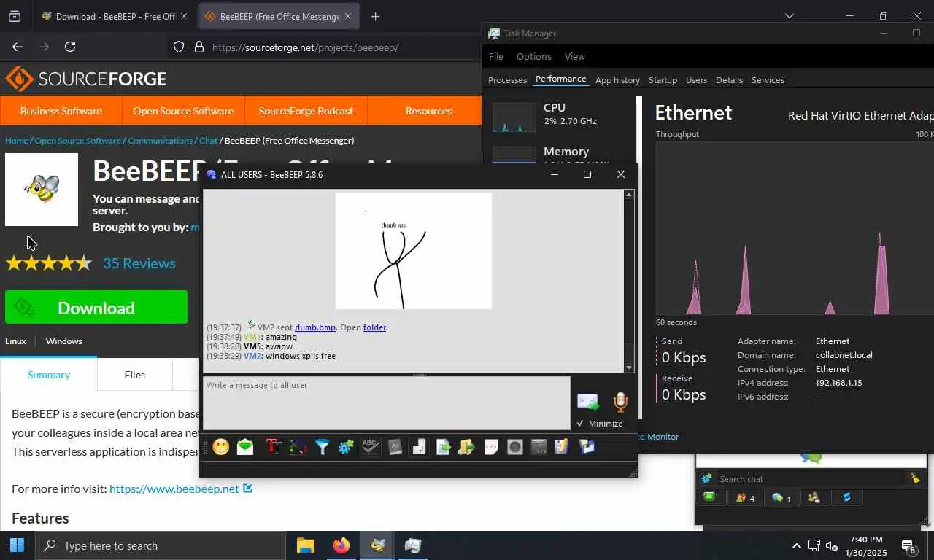
Task: Click the chat search settings gear icon
Action: pos(706,478)
